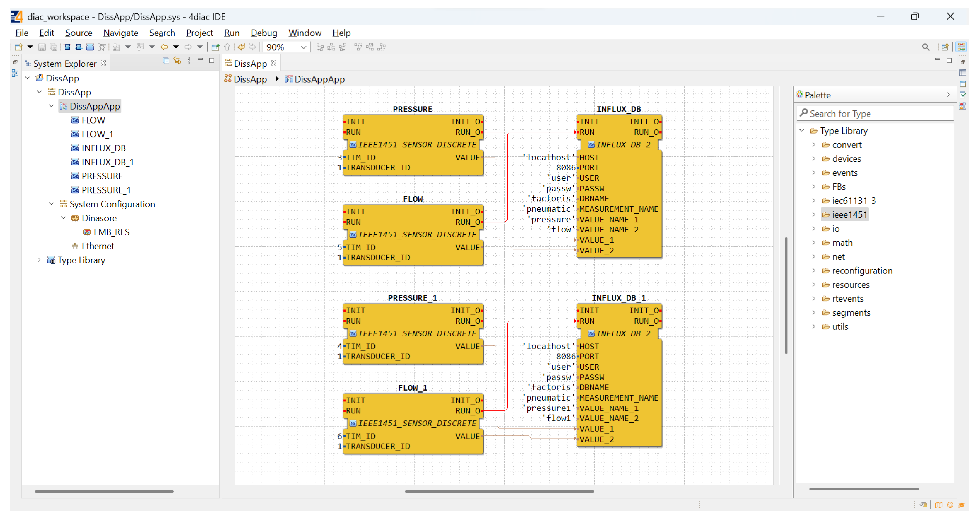
Task: Click the editor vertical scrollbar thumb
Action: tap(786, 295)
